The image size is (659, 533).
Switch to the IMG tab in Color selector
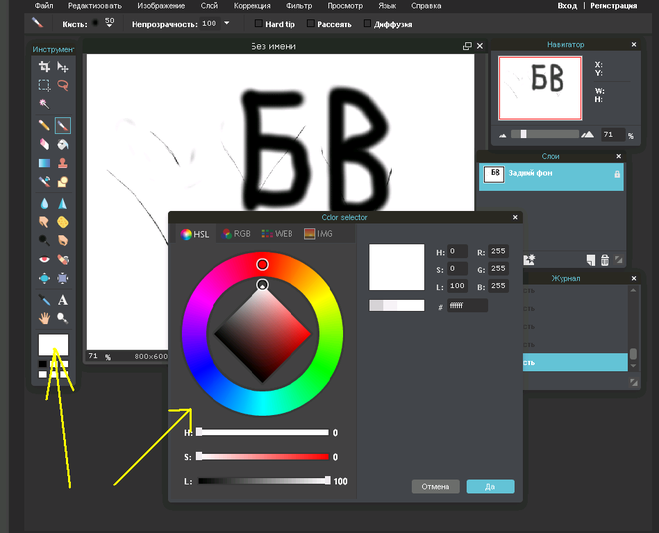tap(318, 234)
